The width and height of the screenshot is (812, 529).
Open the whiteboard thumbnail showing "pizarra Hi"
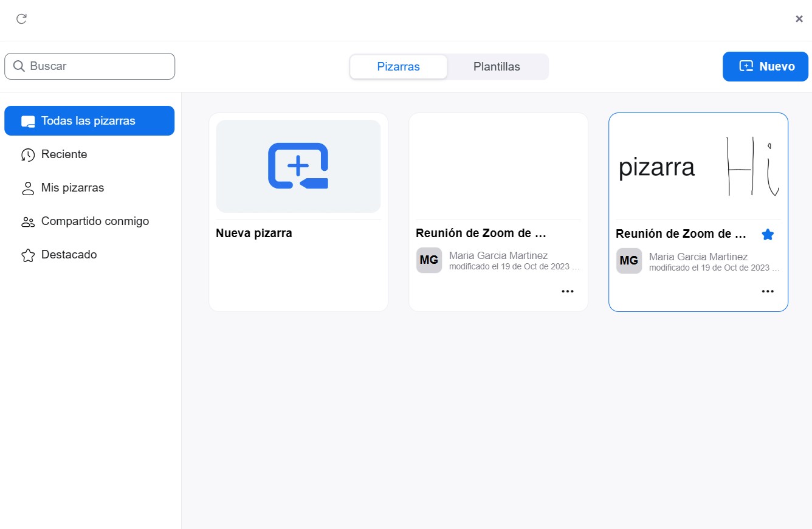pos(698,167)
